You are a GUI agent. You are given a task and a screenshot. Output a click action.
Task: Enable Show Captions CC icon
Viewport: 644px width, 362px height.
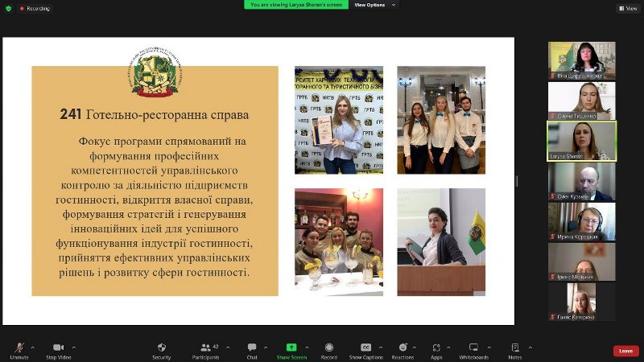tap(365, 348)
